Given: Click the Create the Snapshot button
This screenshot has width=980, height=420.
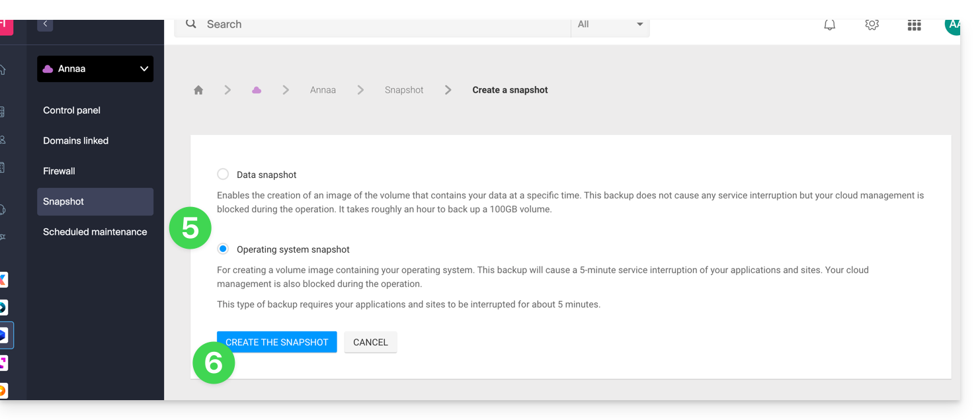Looking at the screenshot, I should coord(276,342).
